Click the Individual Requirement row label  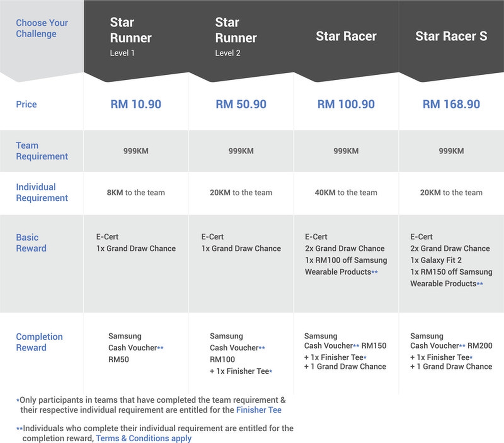(42, 192)
